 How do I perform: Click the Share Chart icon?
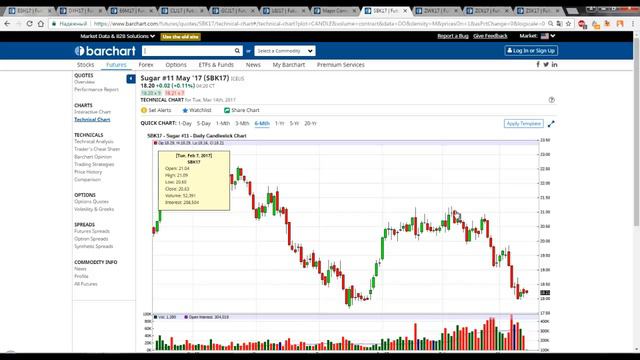[227, 110]
